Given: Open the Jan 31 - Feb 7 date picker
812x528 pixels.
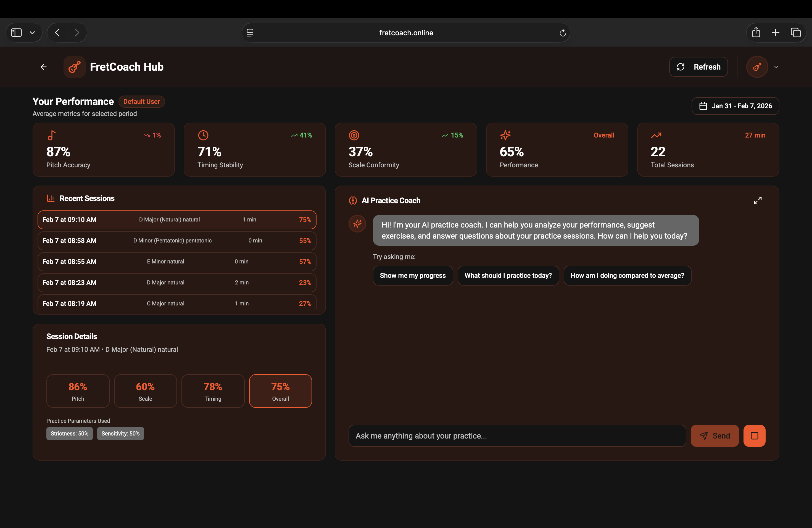Looking at the screenshot, I should [735, 106].
